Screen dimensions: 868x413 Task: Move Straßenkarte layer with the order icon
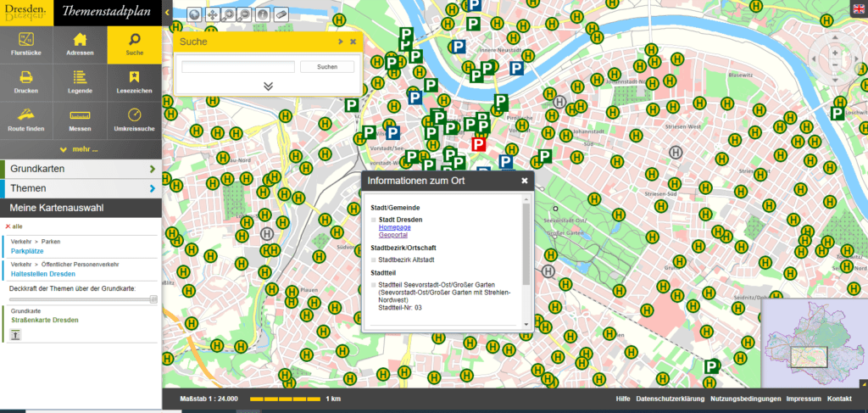pos(15,334)
